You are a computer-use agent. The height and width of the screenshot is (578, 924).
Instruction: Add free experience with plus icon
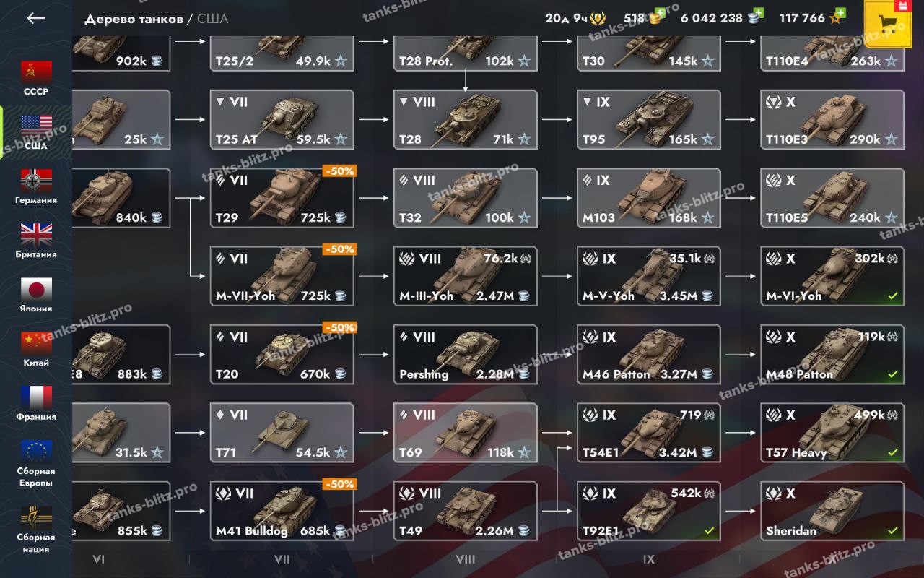[840, 13]
